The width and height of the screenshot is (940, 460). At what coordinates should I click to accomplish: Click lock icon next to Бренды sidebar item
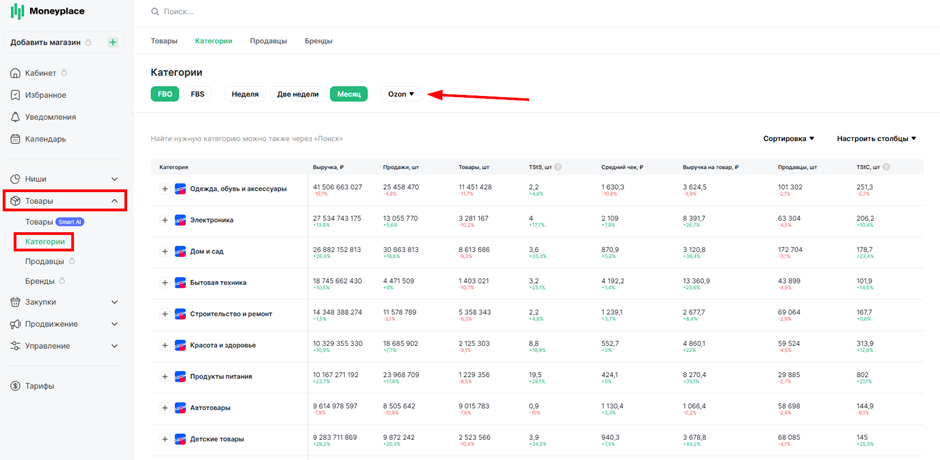click(62, 280)
